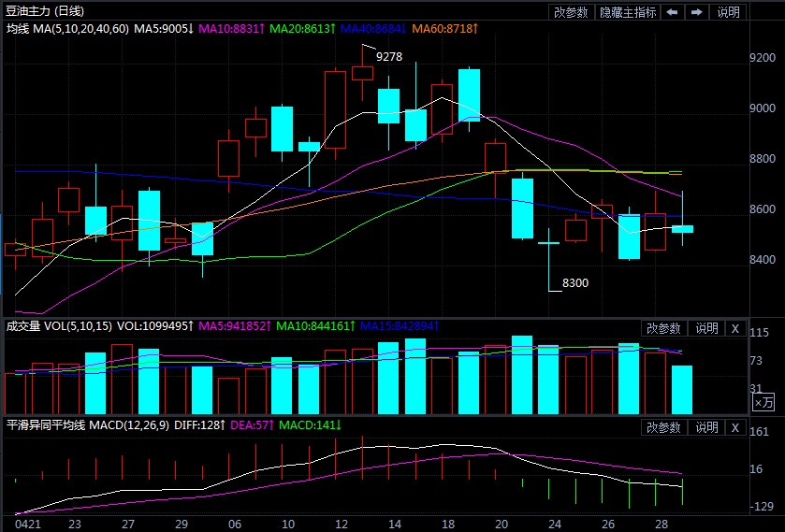Click the 豆油主力 (日线) chart title

pyautogui.click(x=44, y=11)
